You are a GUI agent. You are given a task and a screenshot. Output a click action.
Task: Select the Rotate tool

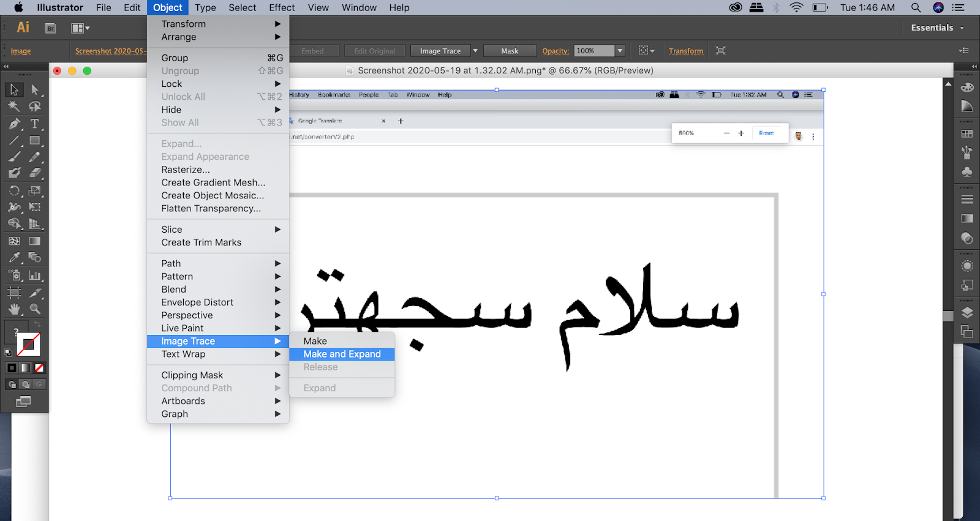coord(14,190)
